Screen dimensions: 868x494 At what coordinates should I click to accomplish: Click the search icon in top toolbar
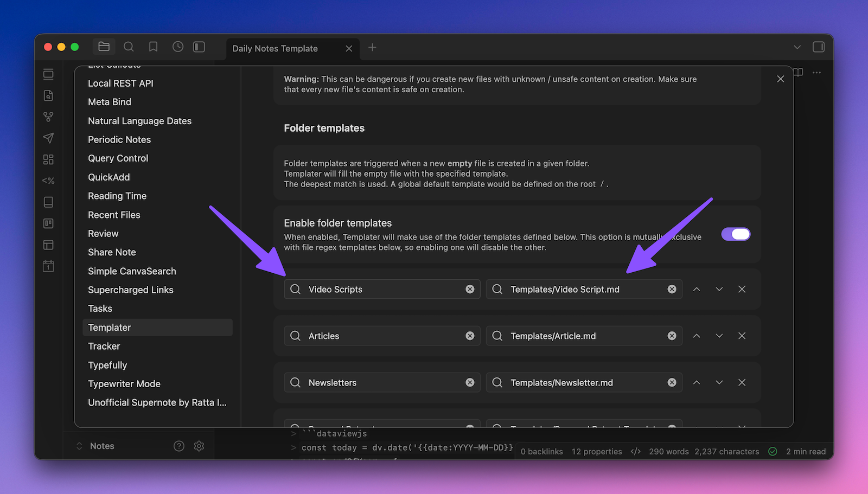click(x=129, y=47)
